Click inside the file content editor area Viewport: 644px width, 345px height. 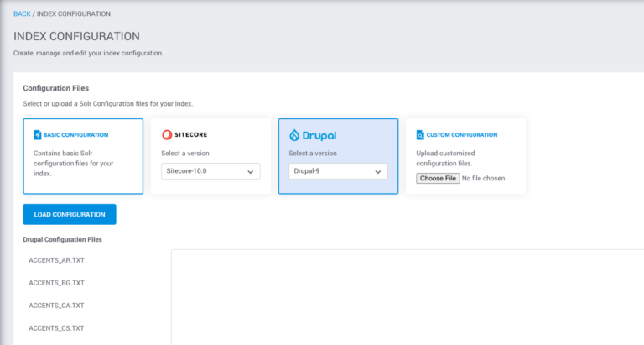[x=407, y=298]
